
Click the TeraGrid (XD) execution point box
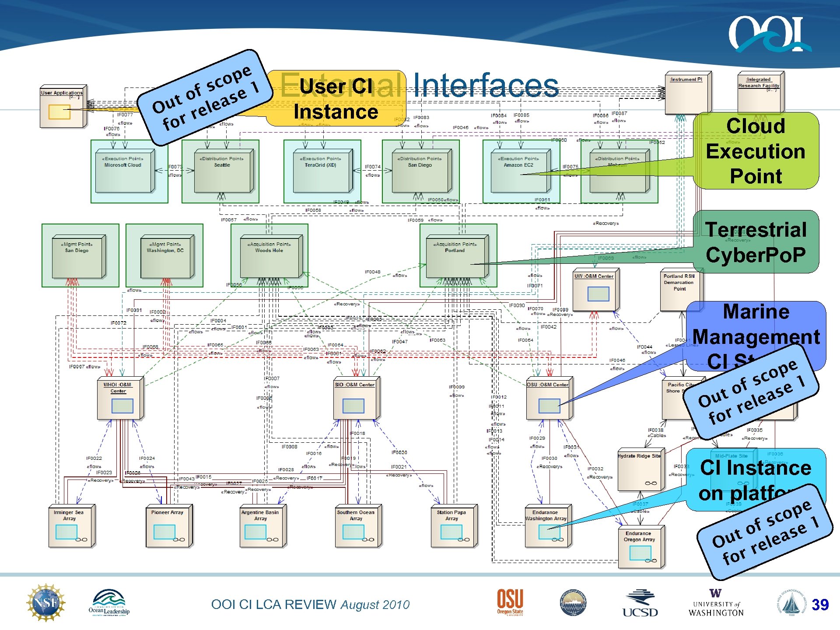coord(322,171)
